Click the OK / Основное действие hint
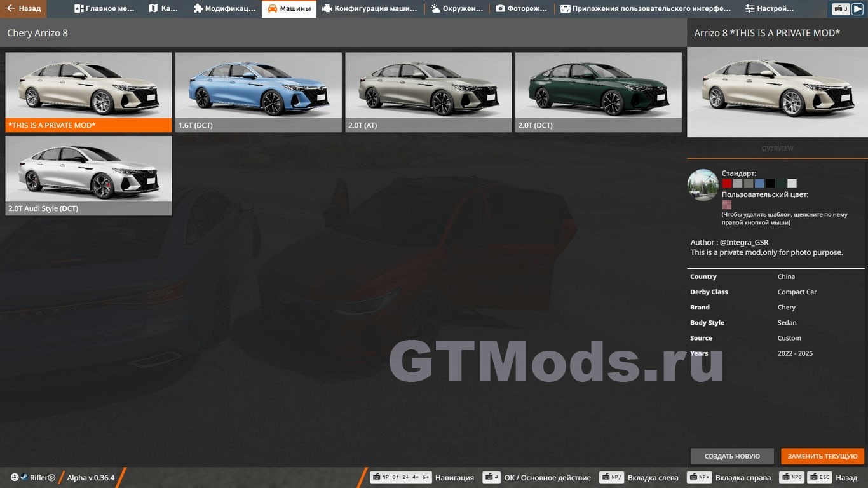 coord(537,477)
